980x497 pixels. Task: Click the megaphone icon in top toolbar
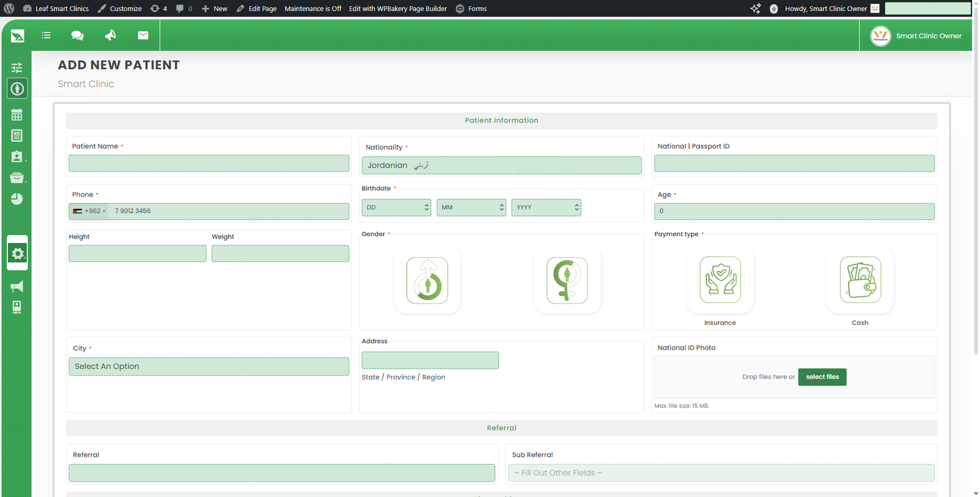[110, 35]
